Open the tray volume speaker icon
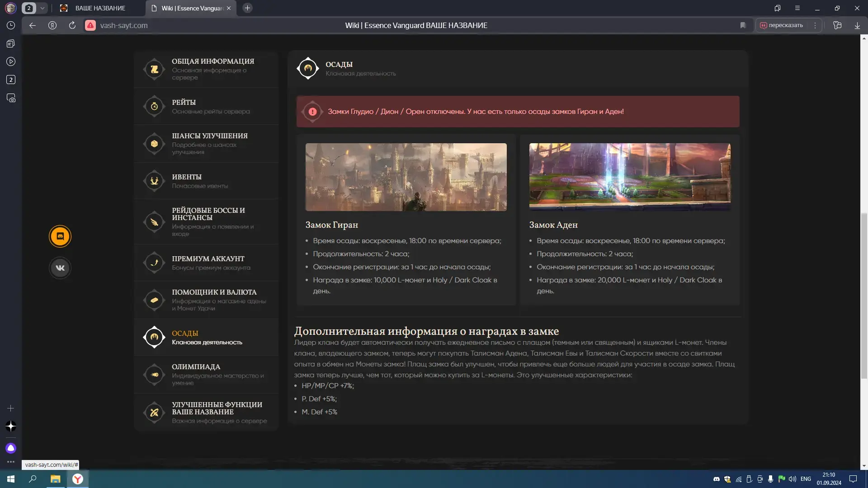Image resolution: width=868 pixels, height=488 pixels. click(x=792, y=479)
